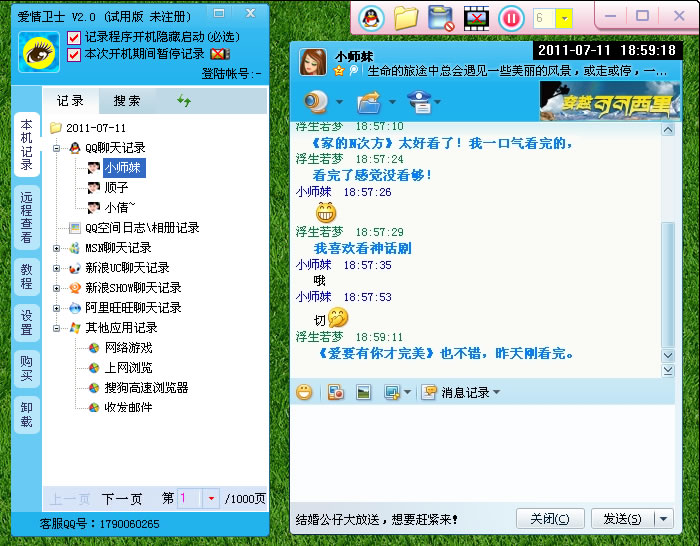Open the 设置 side tab
The width and height of the screenshot is (700, 546).
pos(26,323)
